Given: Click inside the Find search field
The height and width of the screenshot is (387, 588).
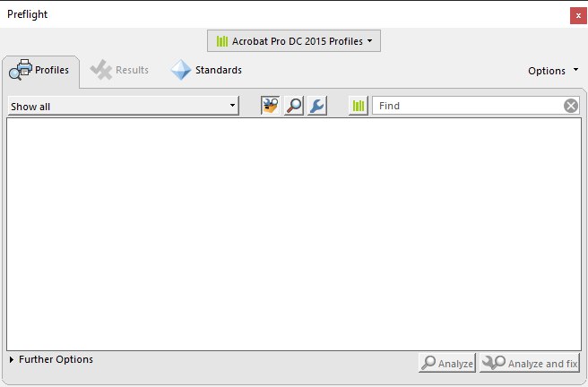Looking at the screenshot, I should (x=469, y=106).
